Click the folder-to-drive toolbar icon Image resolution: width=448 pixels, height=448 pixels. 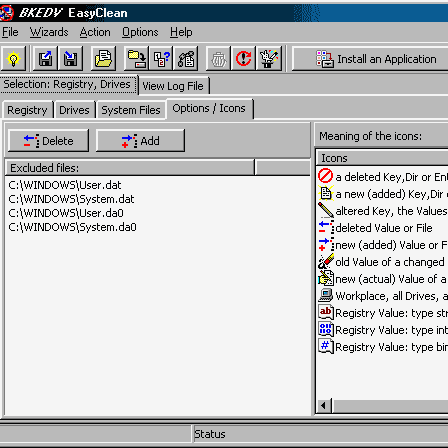[137, 59]
